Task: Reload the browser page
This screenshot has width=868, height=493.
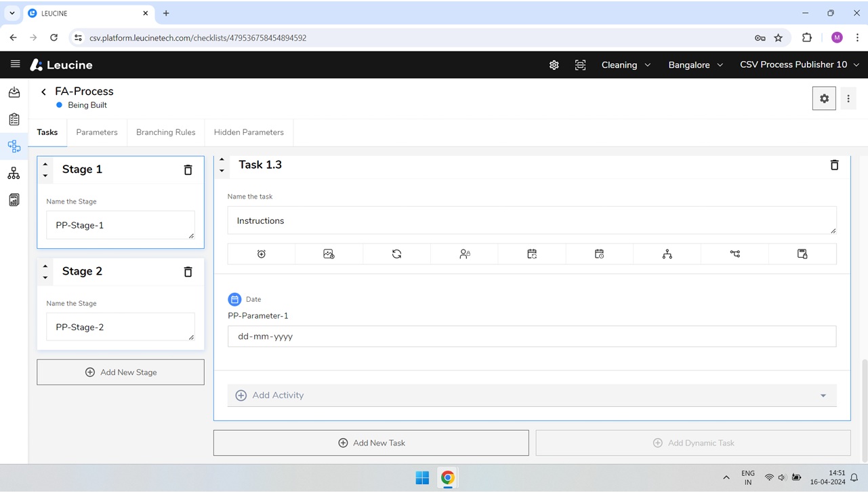Action: pyautogui.click(x=54, y=38)
